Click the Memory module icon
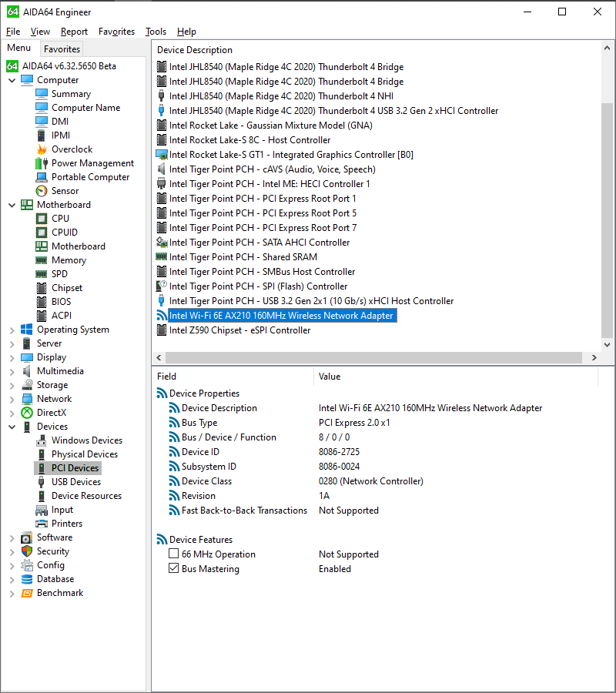The image size is (616, 693). [42, 260]
